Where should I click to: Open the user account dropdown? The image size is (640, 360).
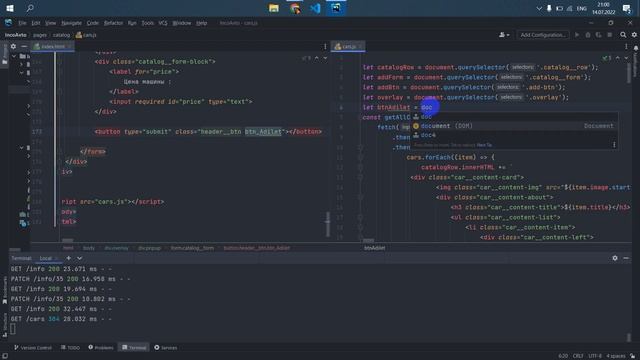504,35
